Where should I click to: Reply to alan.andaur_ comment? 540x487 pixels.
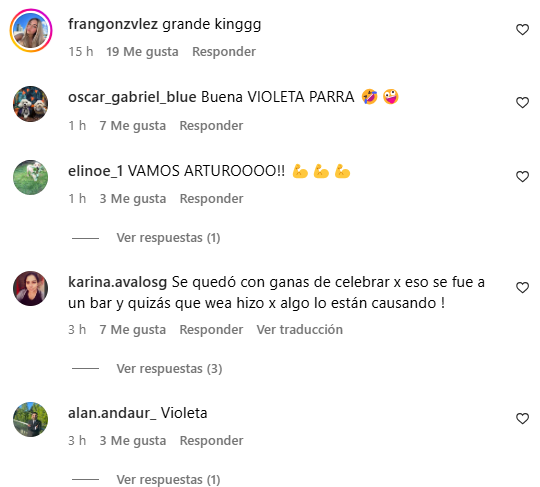pyautogui.click(x=211, y=441)
